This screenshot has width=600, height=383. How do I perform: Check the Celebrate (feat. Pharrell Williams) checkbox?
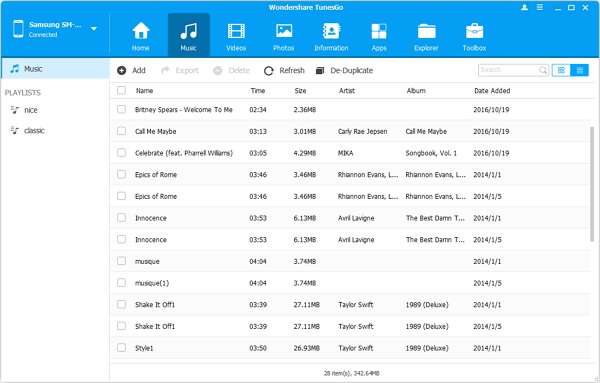coord(121,153)
